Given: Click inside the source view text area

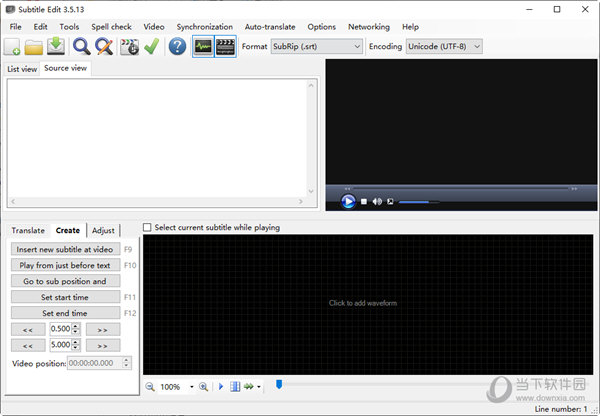Looking at the screenshot, I should pos(157,139).
